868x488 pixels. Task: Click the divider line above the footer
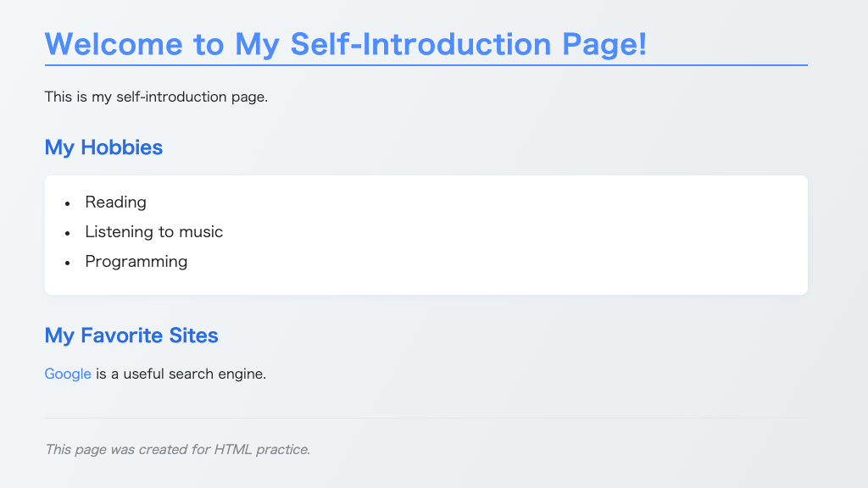426,418
